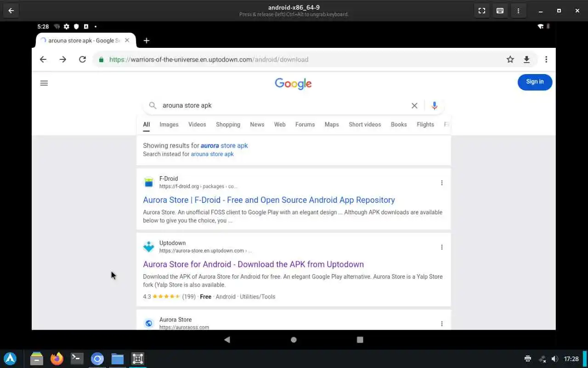Click the 'aurora store apk' corrected link
The height and width of the screenshot is (368, 588).
point(224,145)
